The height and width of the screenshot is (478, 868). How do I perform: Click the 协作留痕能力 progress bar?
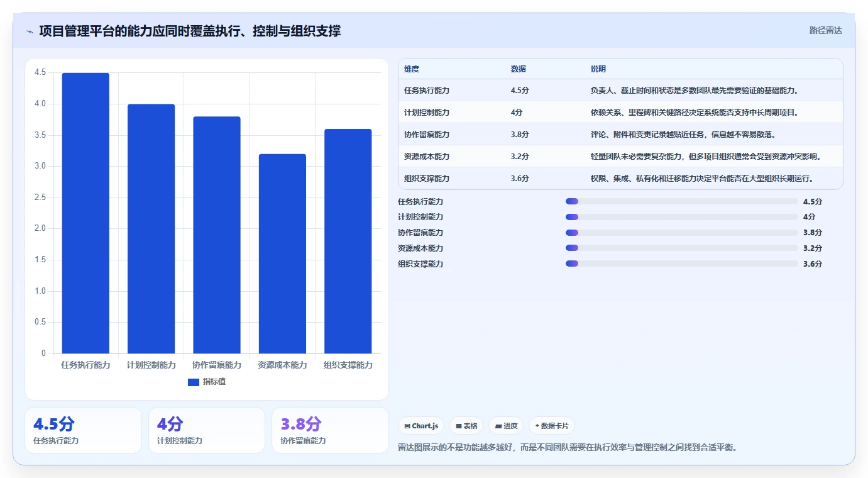pos(681,233)
